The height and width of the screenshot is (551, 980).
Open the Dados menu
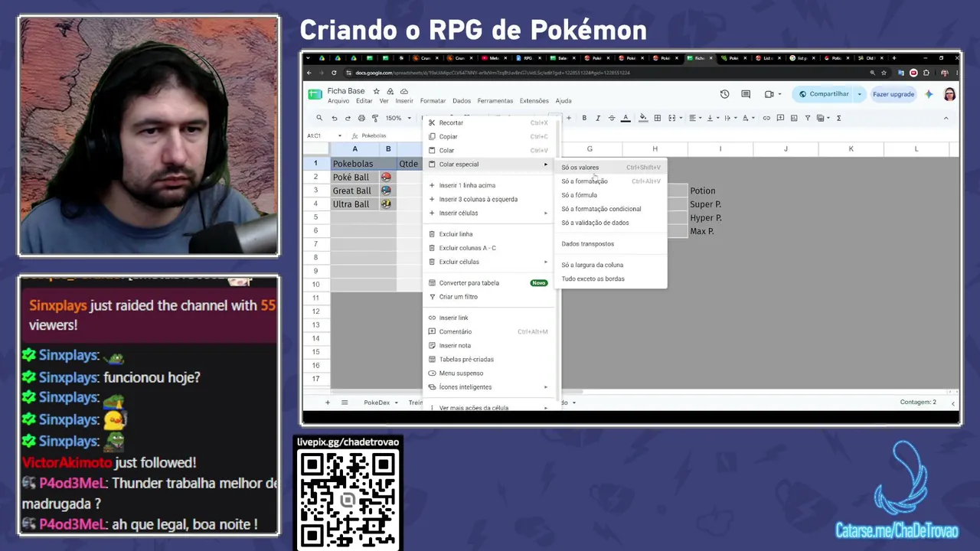tap(462, 101)
